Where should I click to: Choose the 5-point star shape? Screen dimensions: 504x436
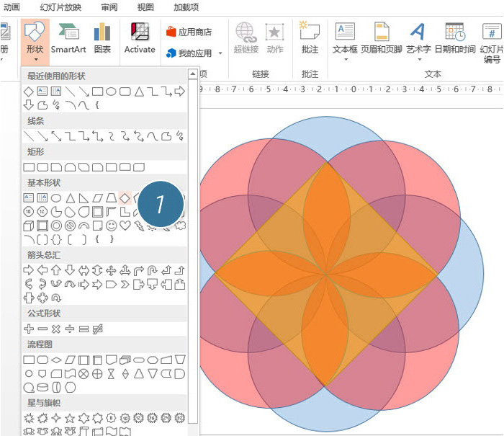[70, 418]
